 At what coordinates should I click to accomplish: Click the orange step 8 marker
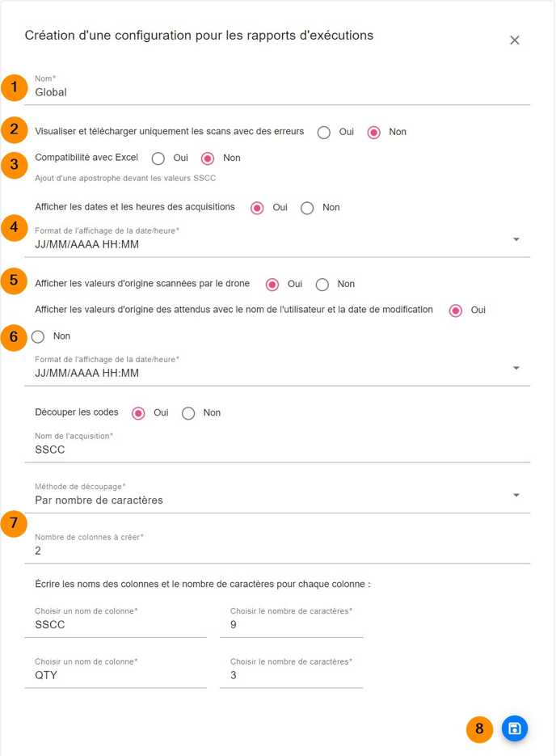click(x=479, y=729)
